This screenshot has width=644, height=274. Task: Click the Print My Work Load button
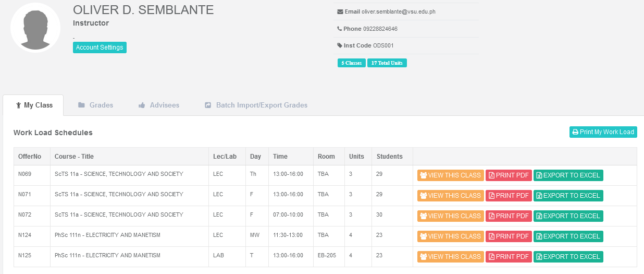click(603, 132)
